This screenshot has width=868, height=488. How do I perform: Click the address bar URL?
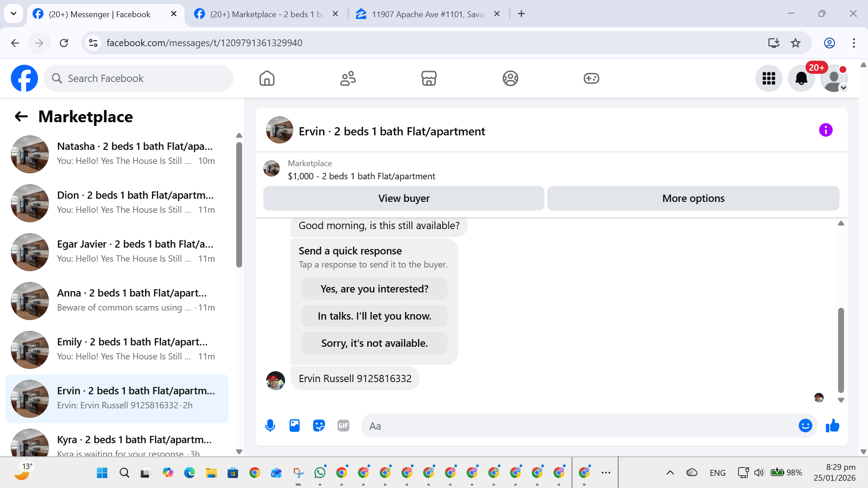[204, 43]
